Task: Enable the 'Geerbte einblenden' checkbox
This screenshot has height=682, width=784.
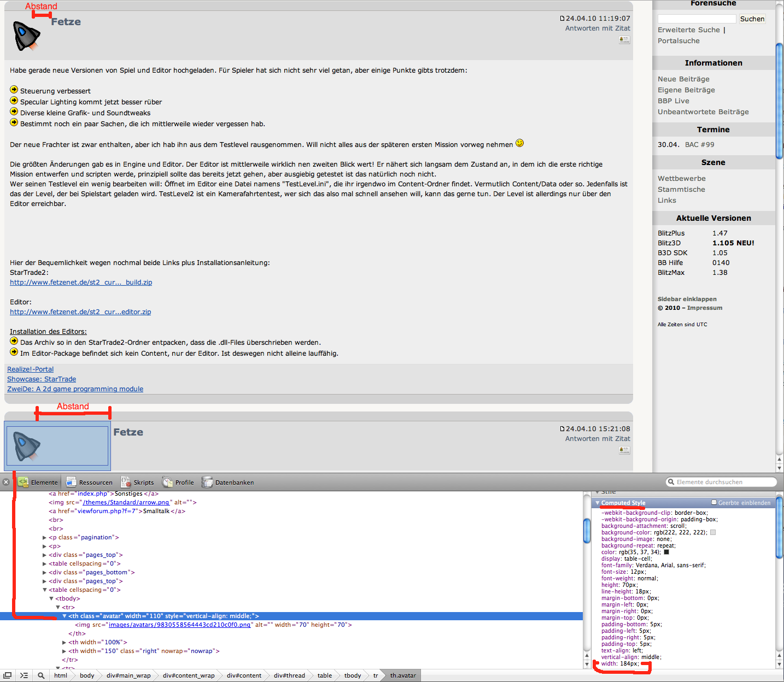Action: [x=714, y=502]
